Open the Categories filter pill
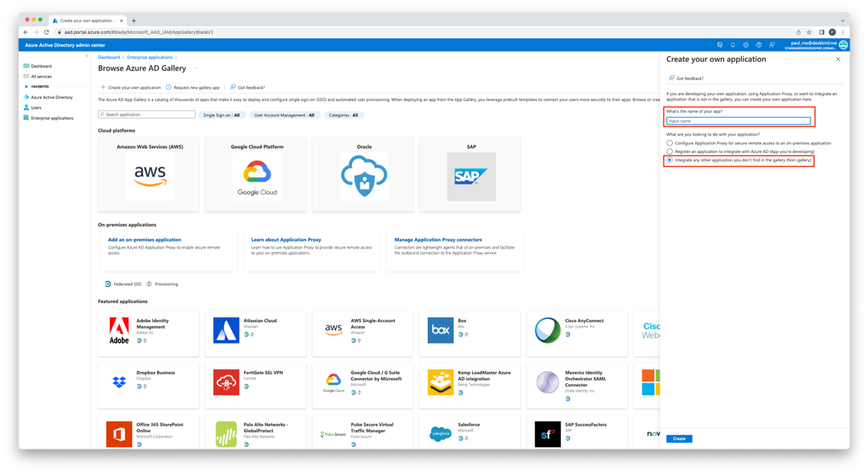 [343, 115]
